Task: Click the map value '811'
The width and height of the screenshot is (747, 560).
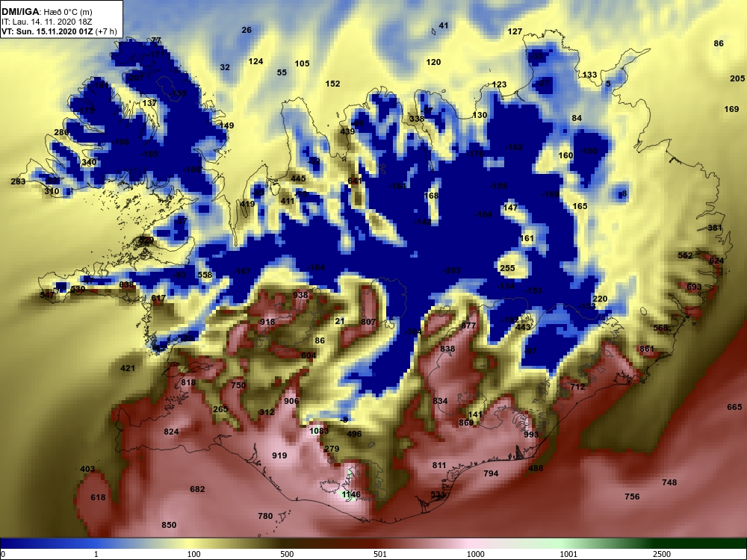Action: tap(439, 464)
